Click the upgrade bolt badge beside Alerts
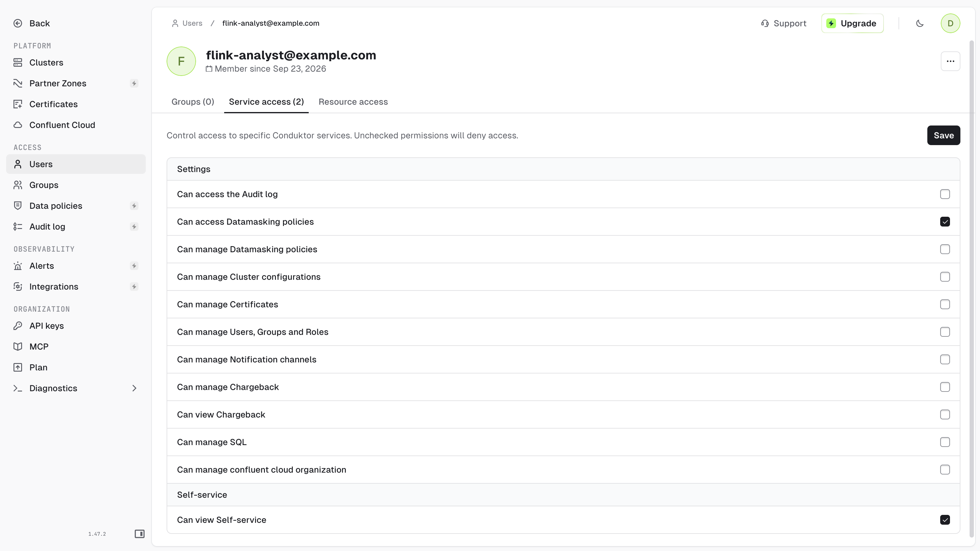 [x=134, y=266]
